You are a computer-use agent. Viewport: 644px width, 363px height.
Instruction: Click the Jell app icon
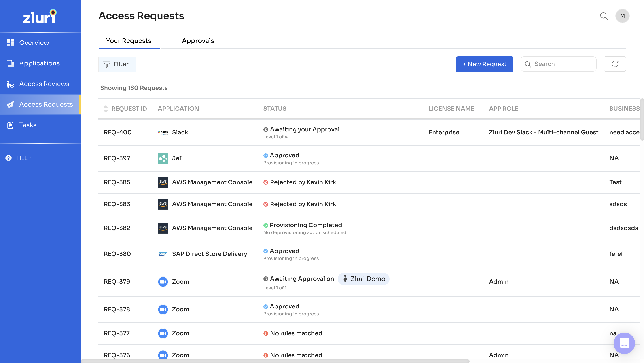click(x=163, y=158)
